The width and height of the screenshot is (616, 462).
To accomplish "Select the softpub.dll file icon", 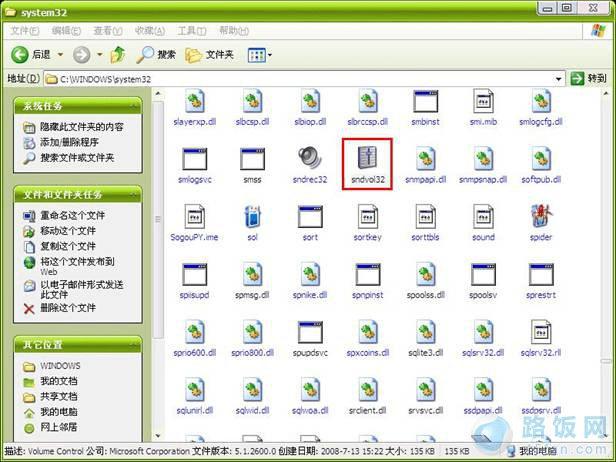I will [541, 158].
